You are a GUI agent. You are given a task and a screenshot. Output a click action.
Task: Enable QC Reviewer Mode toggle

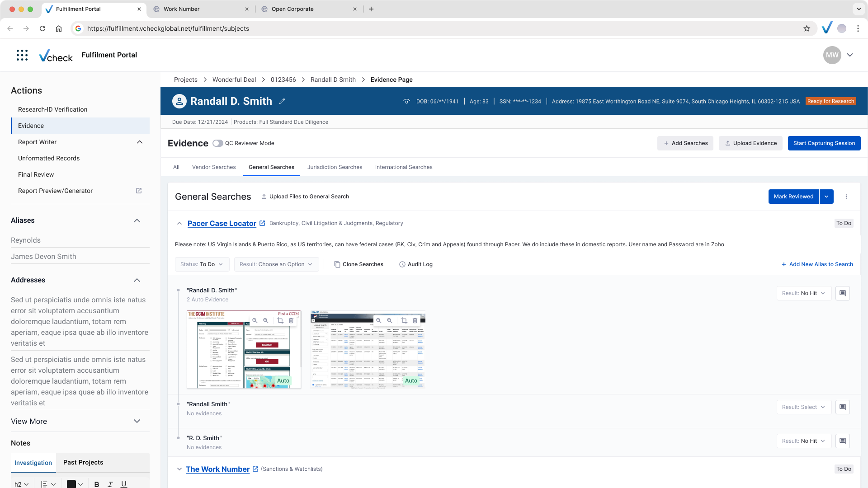click(x=218, y=143)
